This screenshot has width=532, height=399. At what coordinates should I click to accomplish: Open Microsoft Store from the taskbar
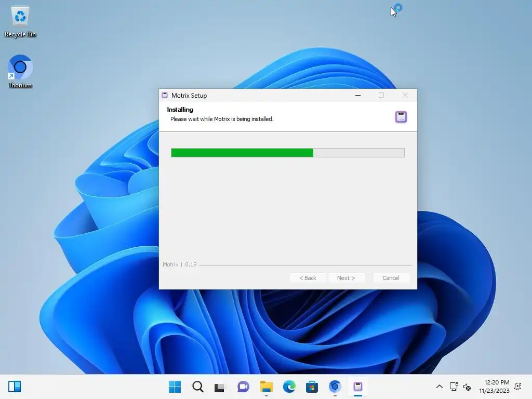[x=312, y=387]
